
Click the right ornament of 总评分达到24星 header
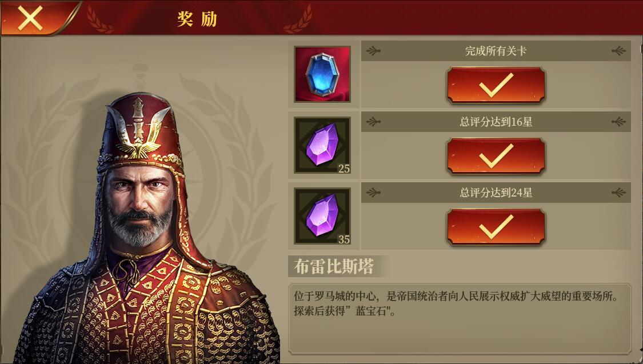pos(618,193)
